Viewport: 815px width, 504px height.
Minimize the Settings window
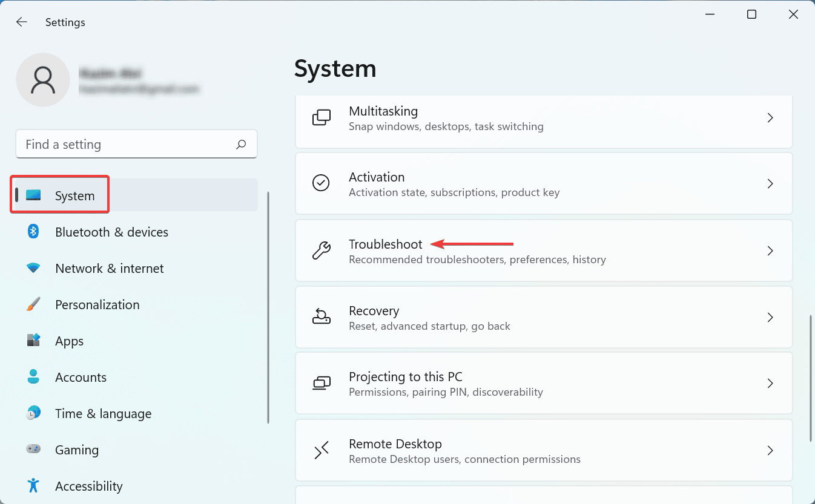(710, 15)
